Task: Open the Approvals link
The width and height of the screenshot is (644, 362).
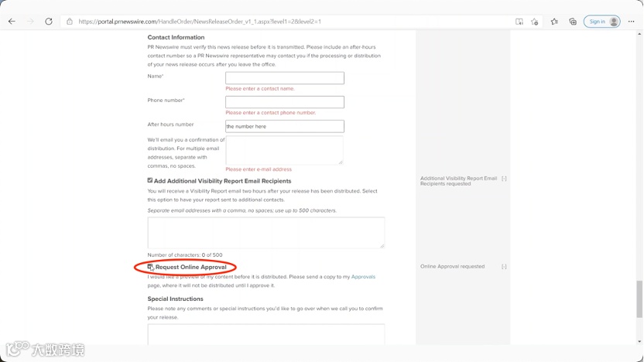Action: click(x=363, y=277)
